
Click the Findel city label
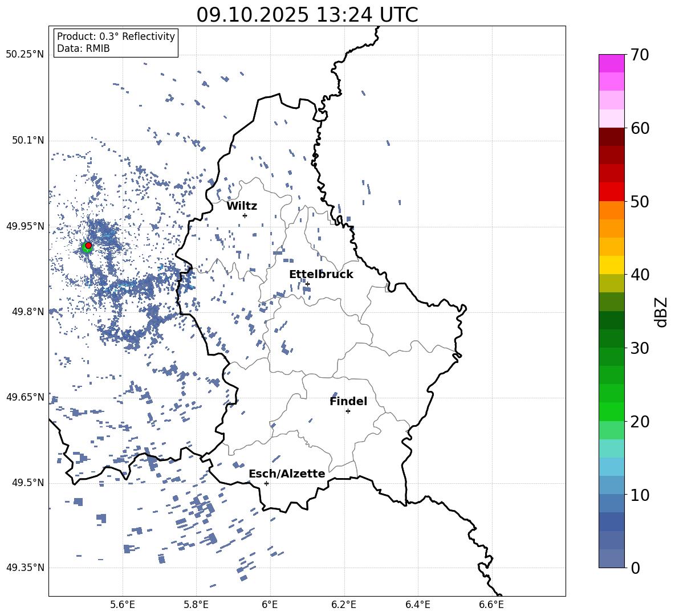[348, 401]
